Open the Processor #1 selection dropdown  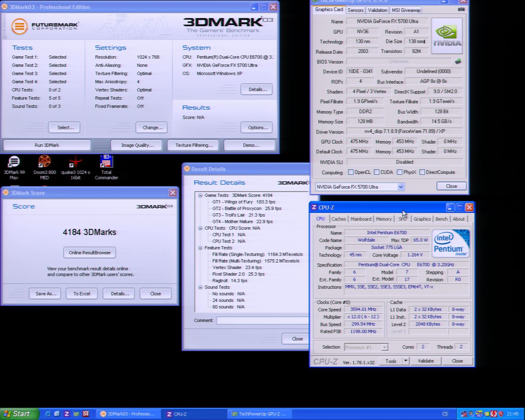point(384,347)
